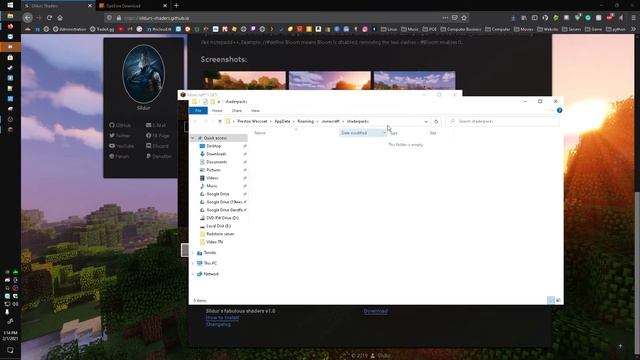This screenshot has width=640, height=360.
Task: Open Sildur's YouTube link
Action: pos(121,146)
